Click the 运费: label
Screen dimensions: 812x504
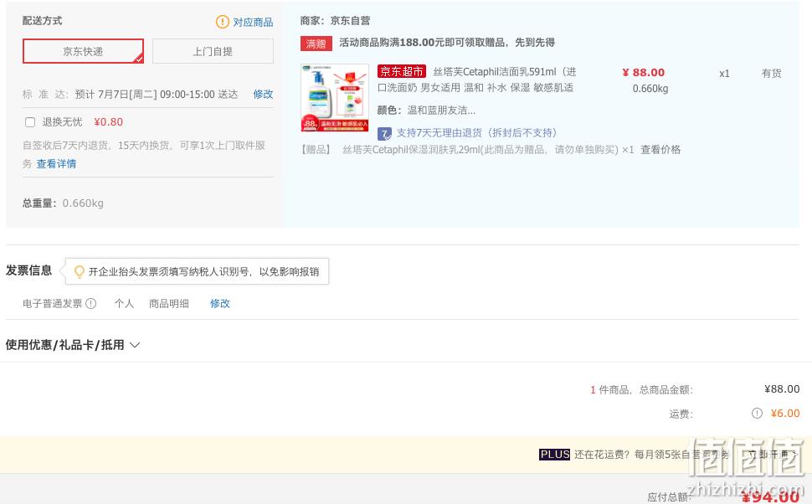click(x=681, y=414)
